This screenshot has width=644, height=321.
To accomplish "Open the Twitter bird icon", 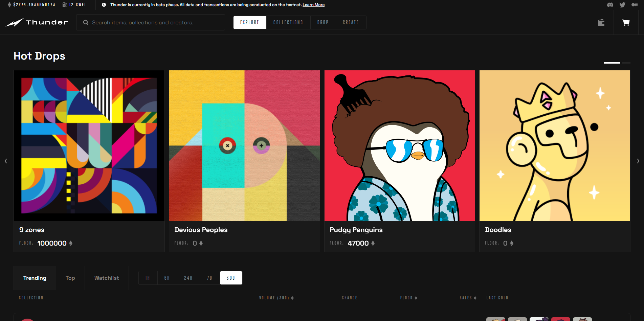I will pyautogui.click(x=622, y=5).
